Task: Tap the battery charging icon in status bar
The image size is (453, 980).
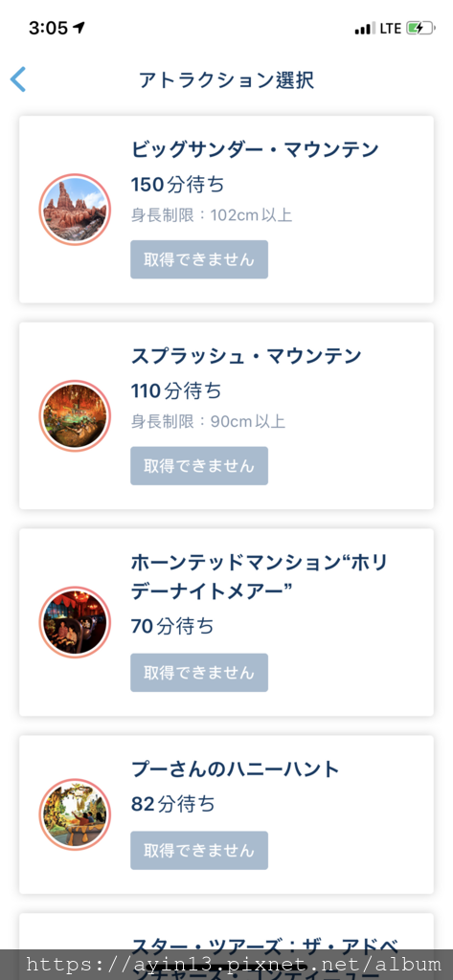Action: [x=419, y=28]
